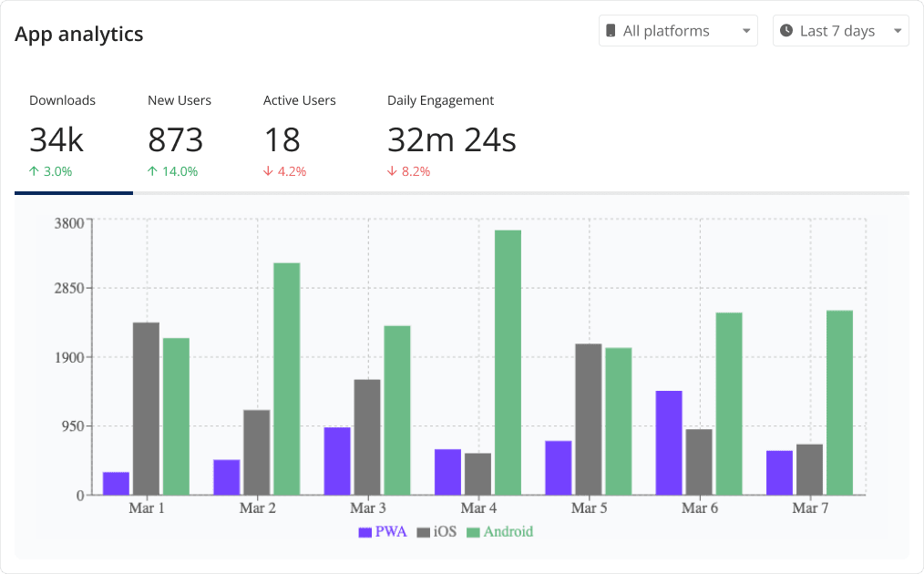The height and width of the screenshot is (574, 924).
Task: Click the iOS bar for Mar 1
Action: [146, 409]
